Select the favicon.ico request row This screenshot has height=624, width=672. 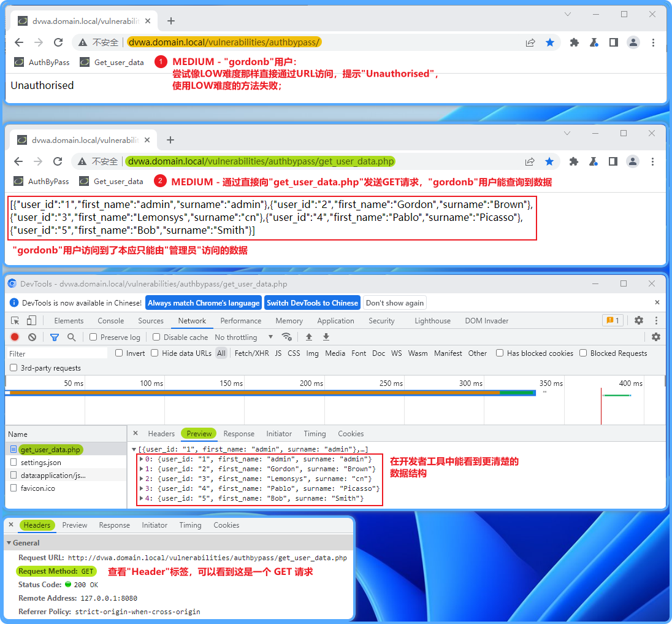coord(66,488)
